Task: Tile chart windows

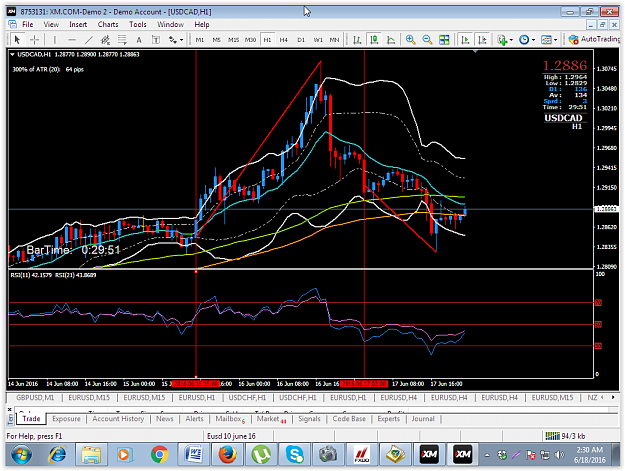Action: pyautogui.click(x=444, y=39)
